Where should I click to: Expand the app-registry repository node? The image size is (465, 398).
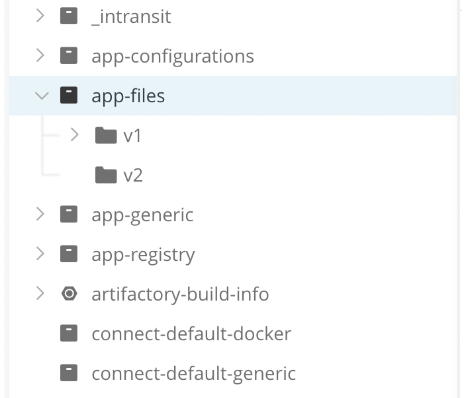point(40,254)
